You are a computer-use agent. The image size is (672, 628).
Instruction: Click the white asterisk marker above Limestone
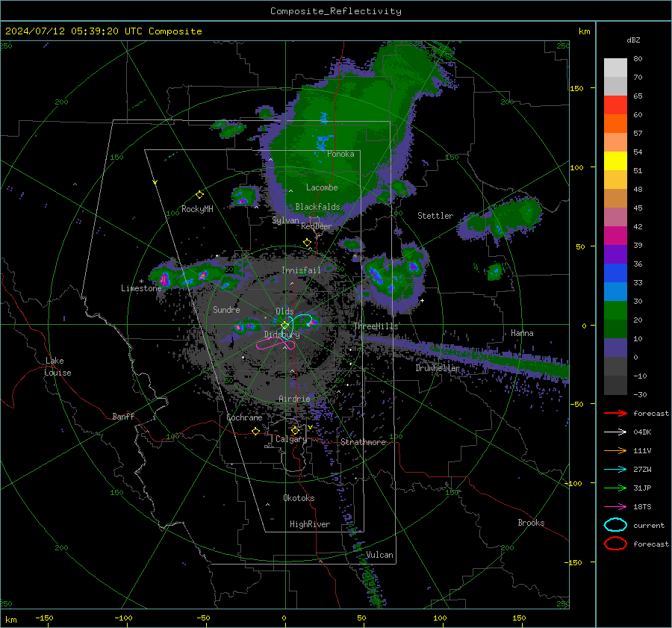(x=141, y=282)
